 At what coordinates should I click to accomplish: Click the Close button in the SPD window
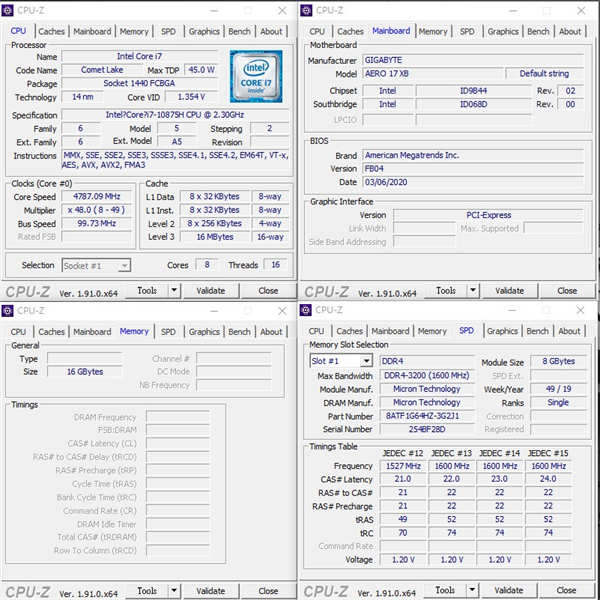pyautogui.click(x=566, y=590)
